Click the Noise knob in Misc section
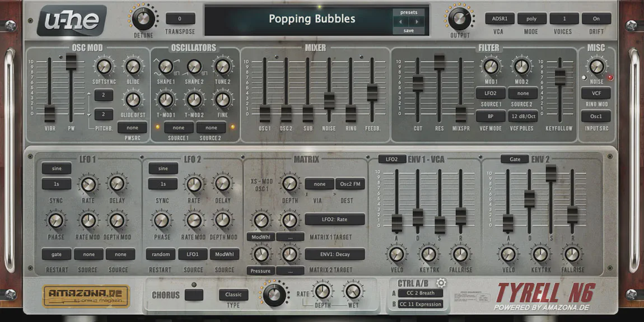Image resolution: width=644 pixels, height=322 pixels. coord(596,67)
